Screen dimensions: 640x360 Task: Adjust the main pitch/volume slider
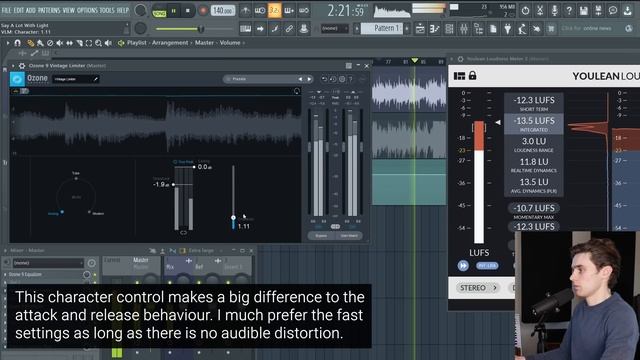[x=194, y=29]
